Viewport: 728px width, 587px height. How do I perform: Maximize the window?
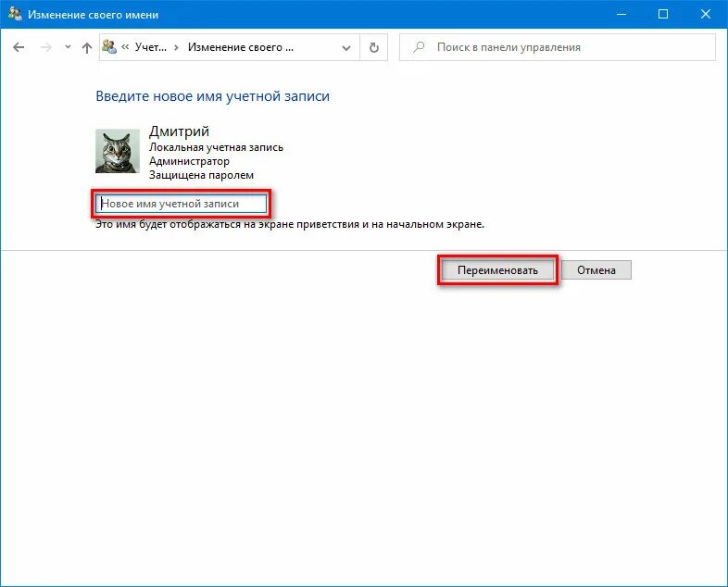(x=663, y=15)
